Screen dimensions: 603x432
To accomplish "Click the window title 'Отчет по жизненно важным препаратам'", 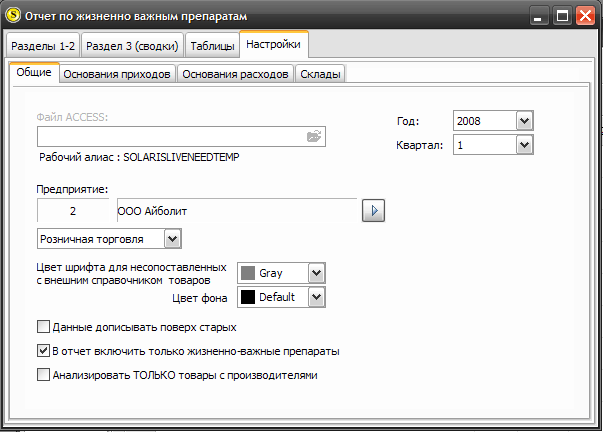I will (136, 16).
